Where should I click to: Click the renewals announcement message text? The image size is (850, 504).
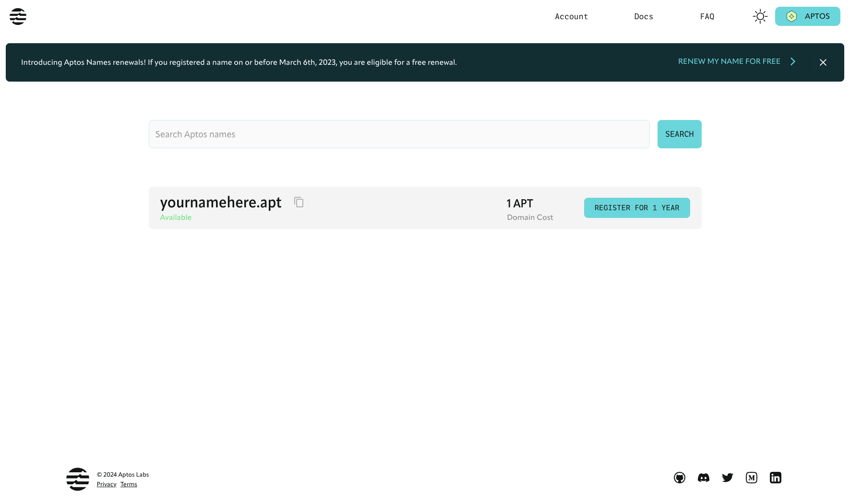[x=239, y=62]
